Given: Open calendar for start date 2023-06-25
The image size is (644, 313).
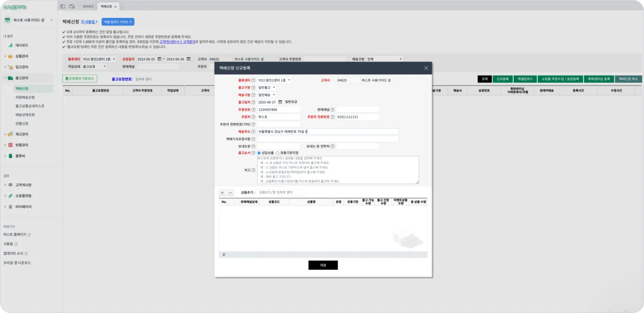Looking at the screenshot, I should (159, 59).
